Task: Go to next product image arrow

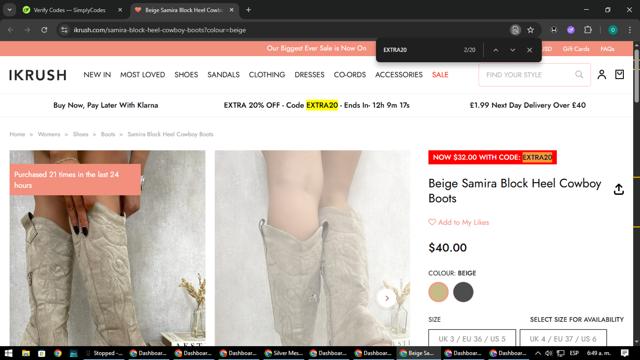Action: pyautogui.click(x=387, y=298)
